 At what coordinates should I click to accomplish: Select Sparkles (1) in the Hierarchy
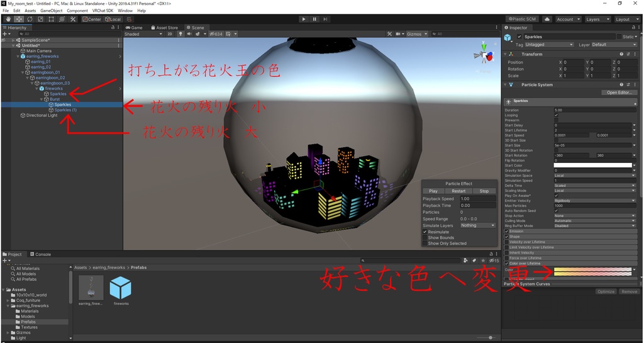65,110
